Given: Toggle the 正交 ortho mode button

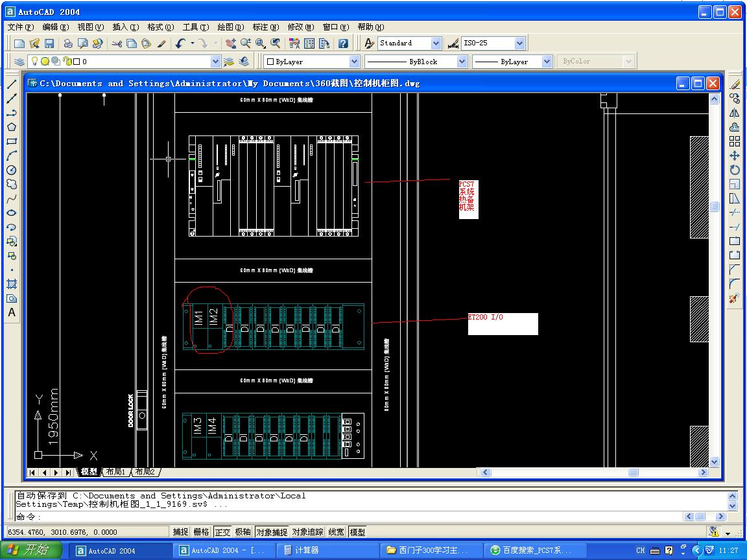Looking at the screenshot, I should [222, 532].
